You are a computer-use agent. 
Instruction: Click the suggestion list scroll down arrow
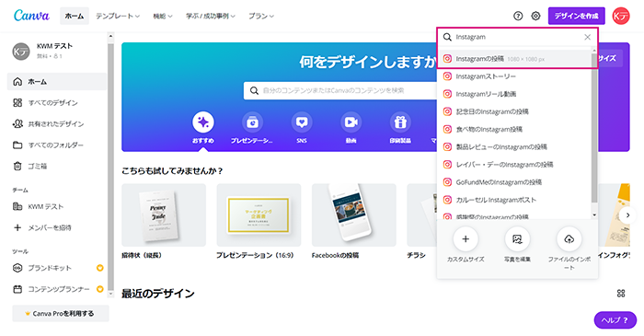(594, 215)
